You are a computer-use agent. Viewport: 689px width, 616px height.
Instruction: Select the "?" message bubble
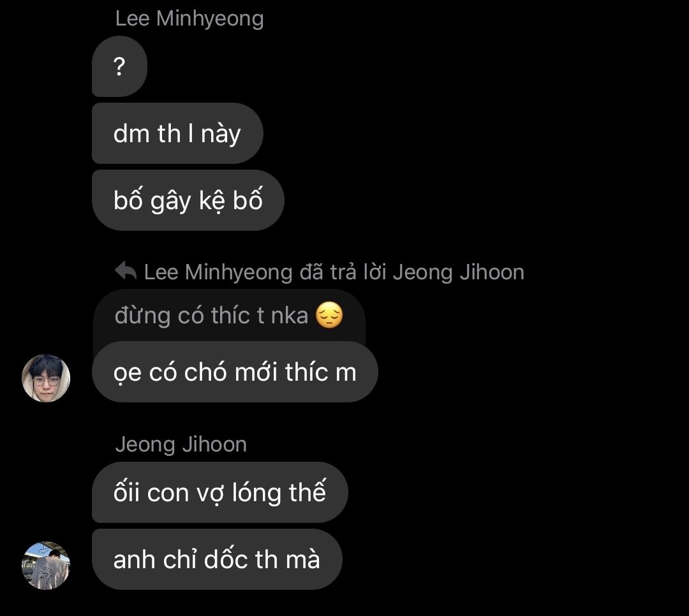coord(119,66)
